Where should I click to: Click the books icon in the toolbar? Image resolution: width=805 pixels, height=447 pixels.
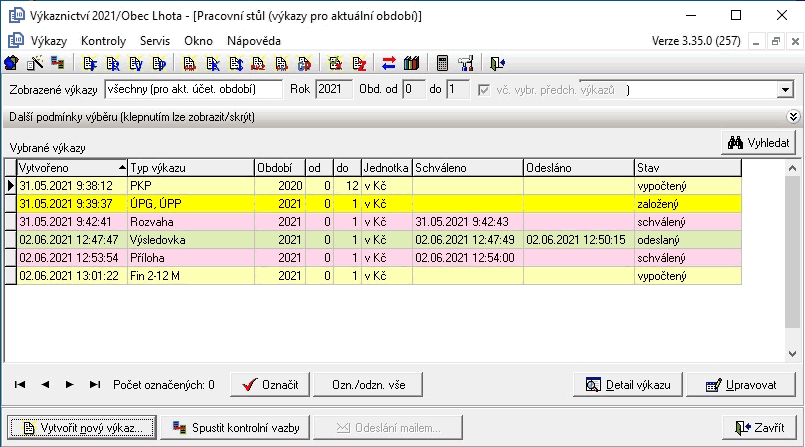click(x=410, y=64)
